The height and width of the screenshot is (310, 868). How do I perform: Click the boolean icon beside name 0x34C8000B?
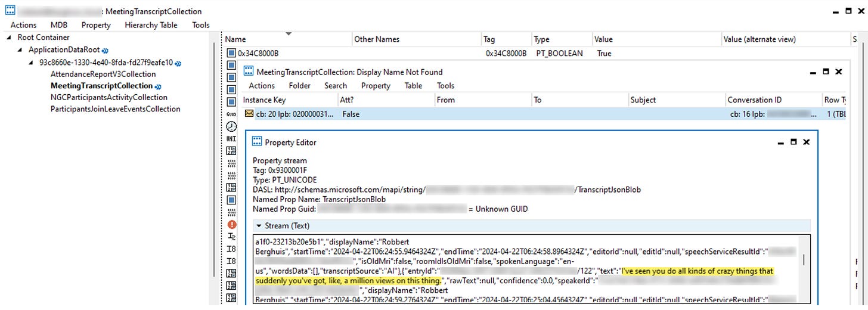[231, 53]
